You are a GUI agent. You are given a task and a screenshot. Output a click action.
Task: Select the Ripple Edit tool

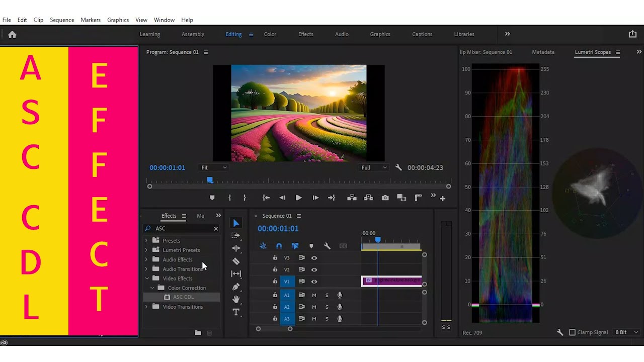click(x=236, y=248)
